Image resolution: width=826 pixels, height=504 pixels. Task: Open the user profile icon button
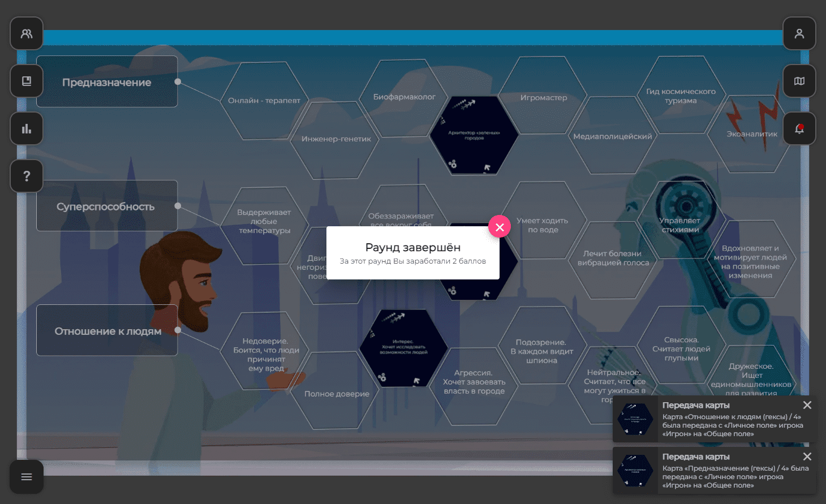[x=799, y=33]
